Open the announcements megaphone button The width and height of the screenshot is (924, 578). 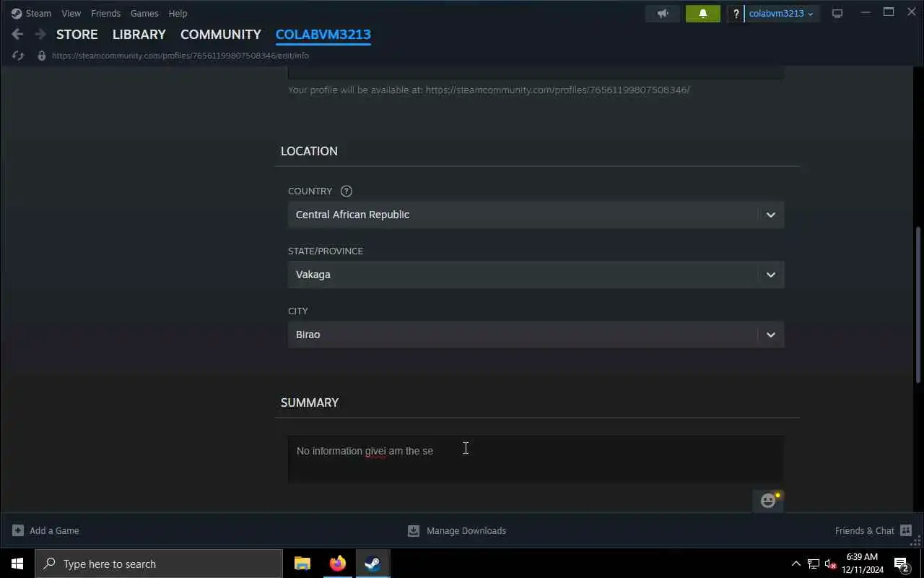point(663,14)
